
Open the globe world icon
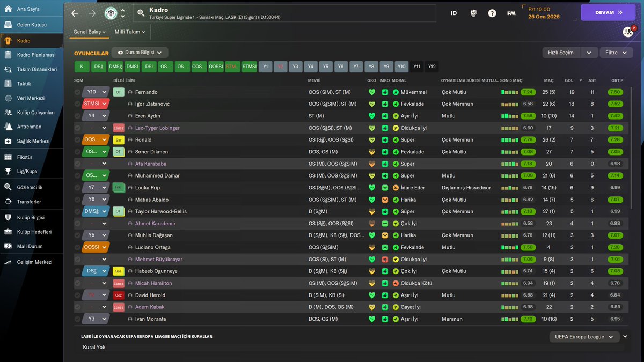473,13
